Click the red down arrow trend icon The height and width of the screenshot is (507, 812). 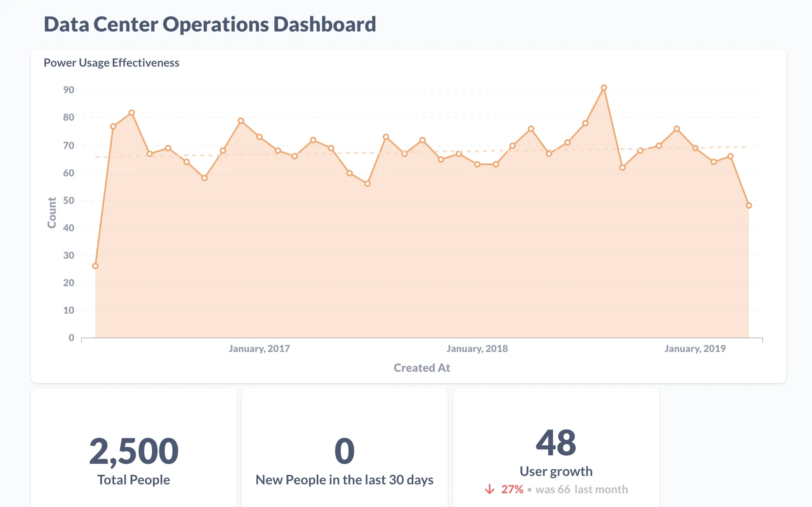490,489
